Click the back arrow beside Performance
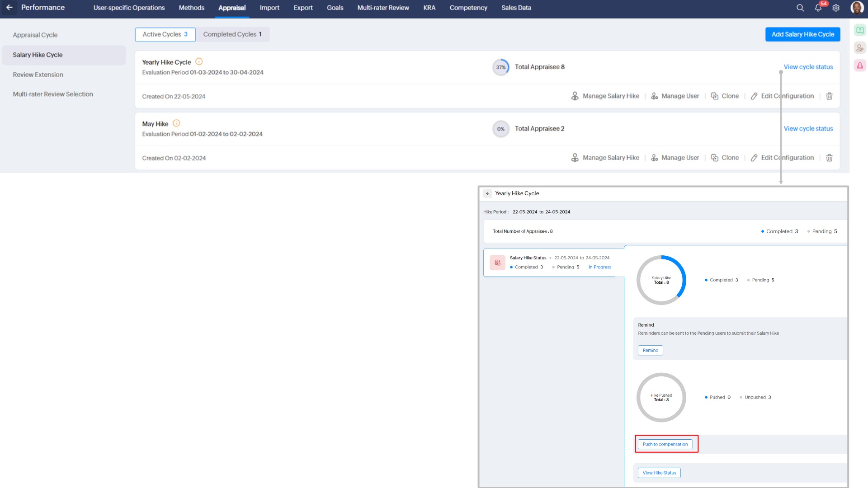The image size is (868, 488). 9,8
